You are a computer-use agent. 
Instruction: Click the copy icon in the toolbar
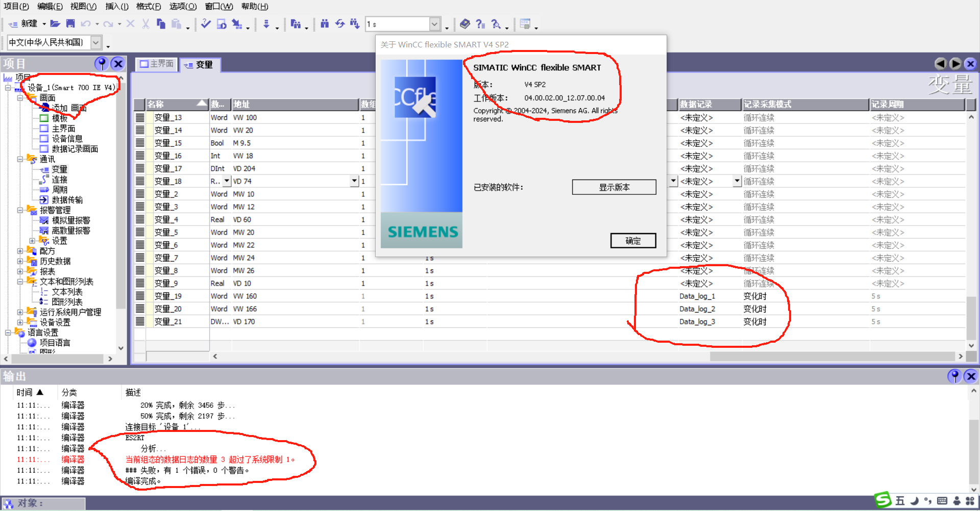[161, 23]
